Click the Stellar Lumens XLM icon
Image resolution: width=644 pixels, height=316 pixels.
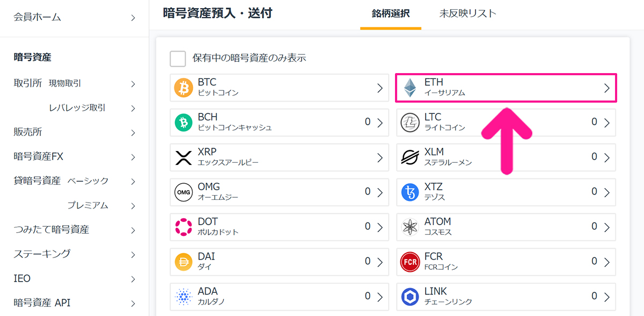click(x=410, y=158)
